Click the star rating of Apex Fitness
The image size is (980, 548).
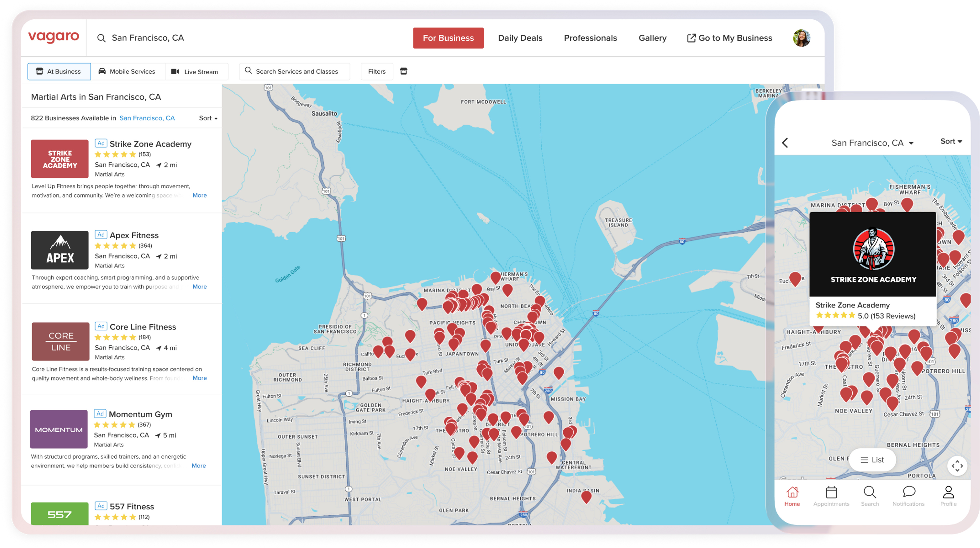[x=115, y=246]
